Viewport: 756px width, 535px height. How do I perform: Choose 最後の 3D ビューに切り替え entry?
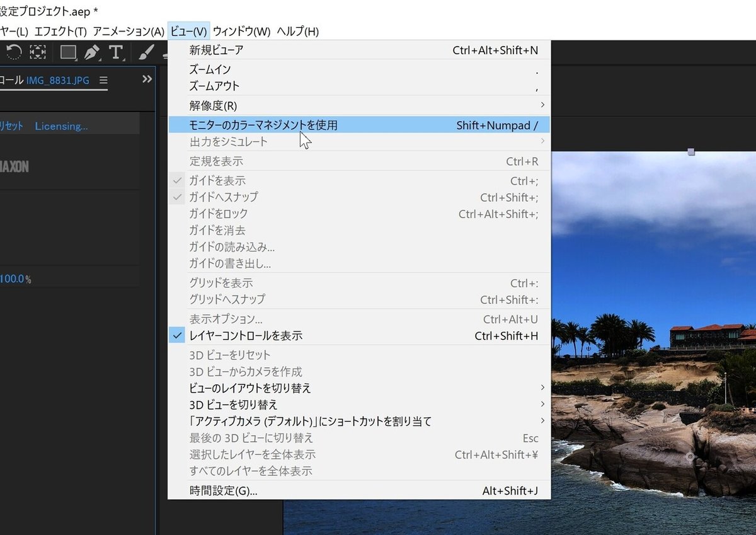coord(359,437)
